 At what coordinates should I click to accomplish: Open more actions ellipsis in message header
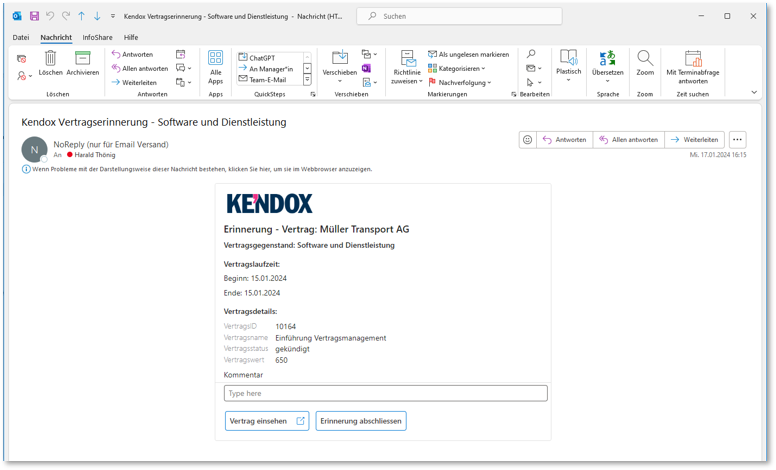tap(737, 140)
